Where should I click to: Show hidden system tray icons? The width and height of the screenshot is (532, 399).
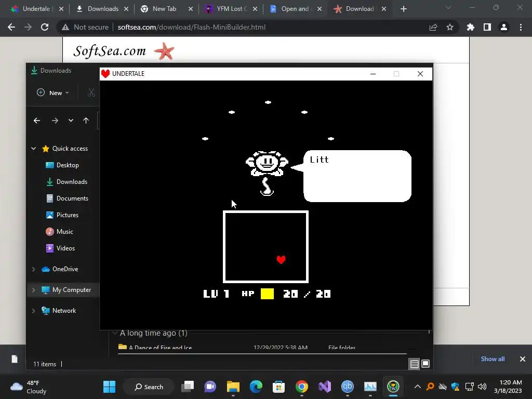pyautogui.click(x=418, y=387)
